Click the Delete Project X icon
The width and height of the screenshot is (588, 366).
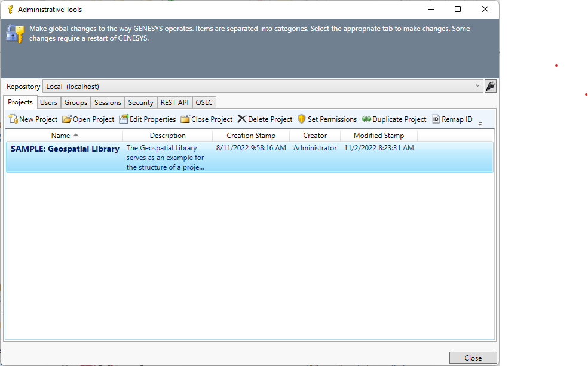click(242, 119)
